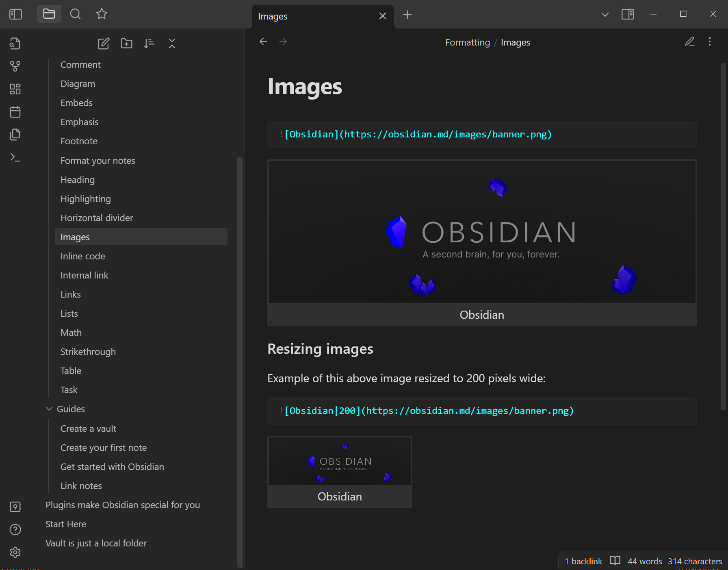Open the Highlighting note
728x570 pixels.
[x=141, y=199]
